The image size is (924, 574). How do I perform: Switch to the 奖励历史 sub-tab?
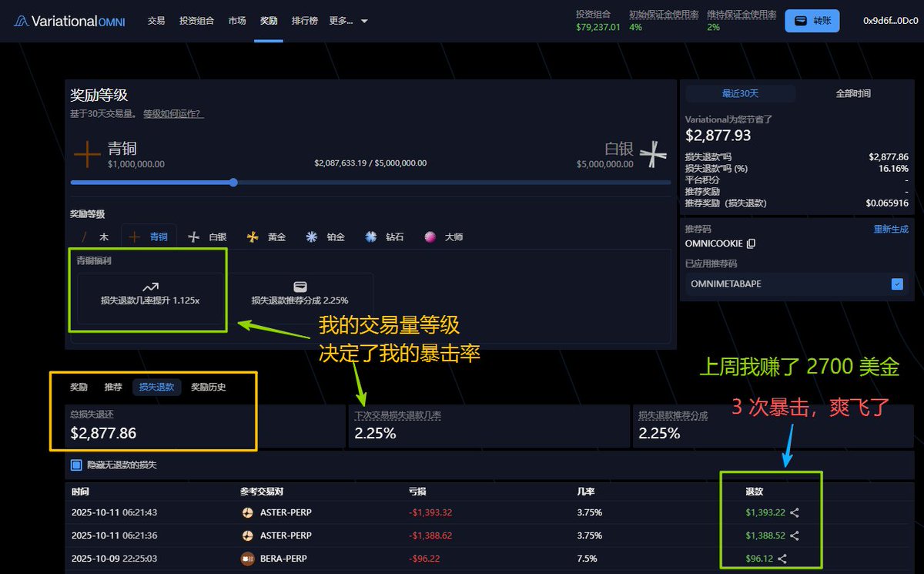(209, 387)
